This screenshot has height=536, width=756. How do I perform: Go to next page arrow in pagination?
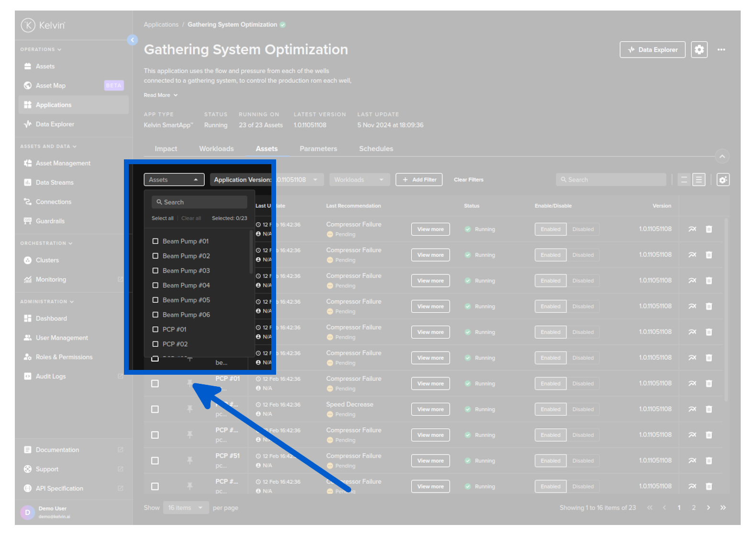[x=708, y=508]
